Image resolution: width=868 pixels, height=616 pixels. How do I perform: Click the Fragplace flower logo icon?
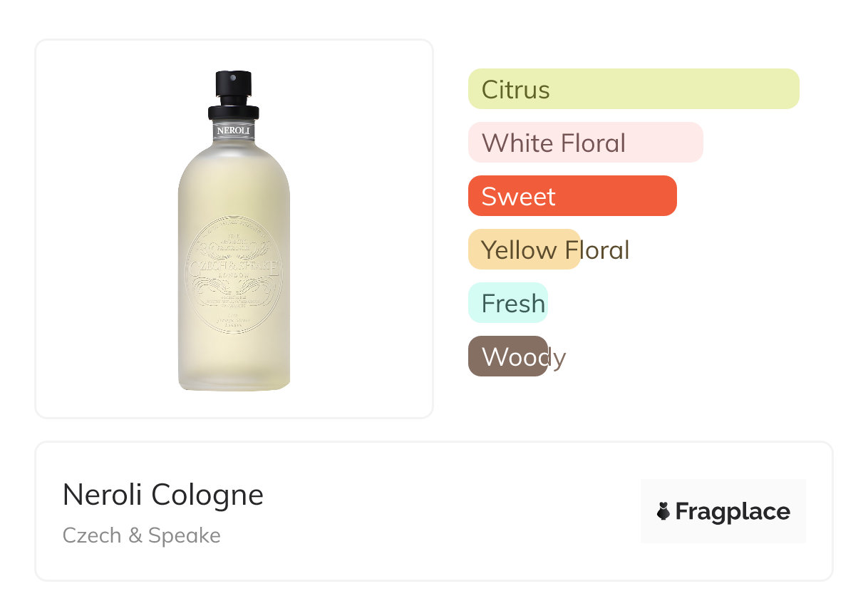(663, 511)
